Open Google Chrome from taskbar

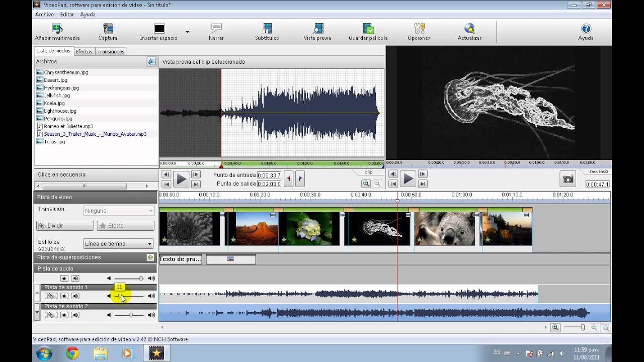[72, 353]
